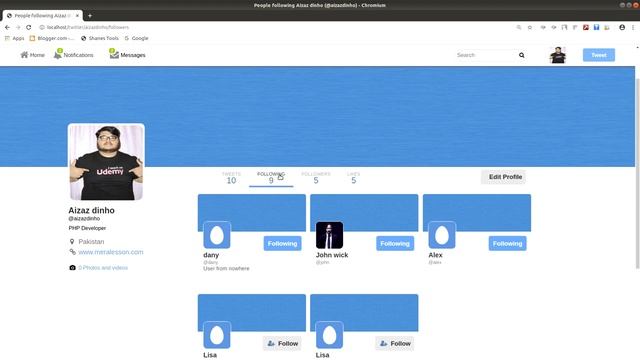Click the red extension icon in toolbar

(x=586, y=27)
